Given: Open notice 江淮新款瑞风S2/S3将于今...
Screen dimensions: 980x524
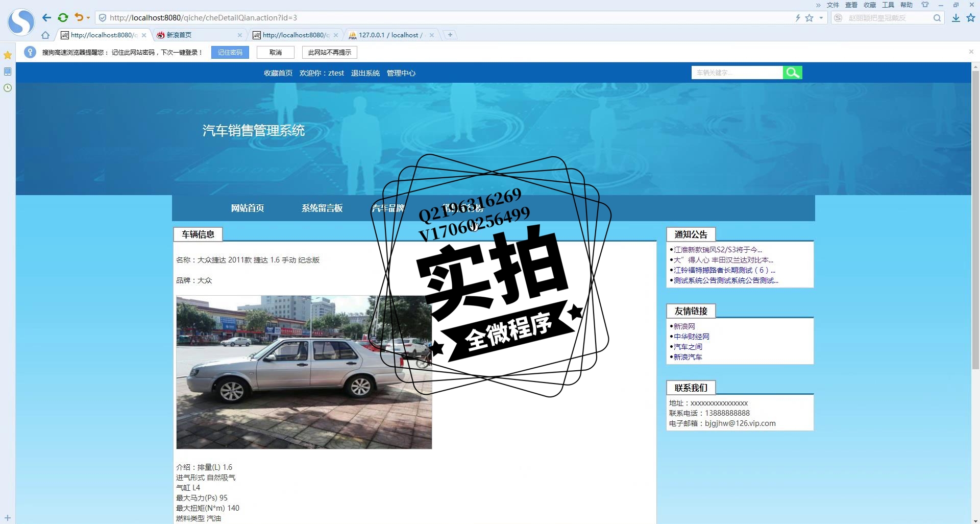Looking at the screenshot, I should pyautogui.click(x=718, y=250).
